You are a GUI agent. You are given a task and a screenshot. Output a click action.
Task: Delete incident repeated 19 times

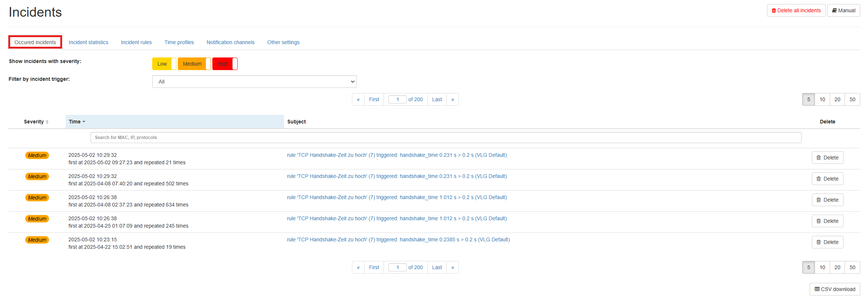point(828,242)
